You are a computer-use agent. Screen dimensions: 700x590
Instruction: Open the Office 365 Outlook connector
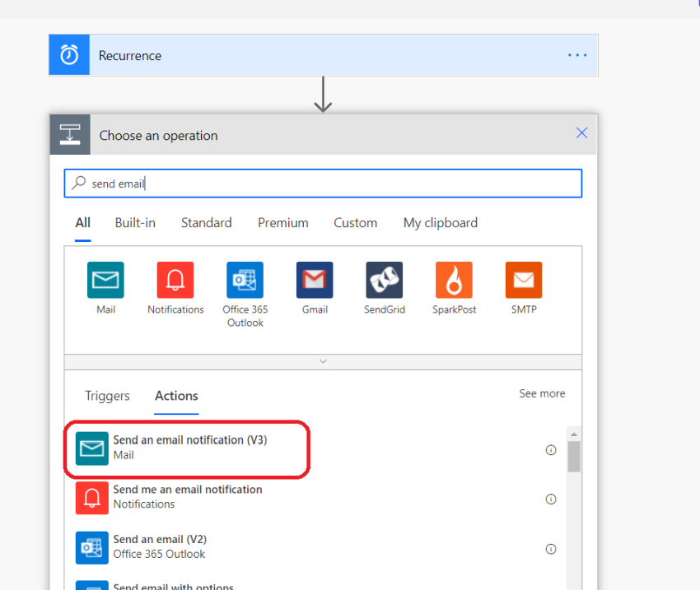[x=245, y=279]
